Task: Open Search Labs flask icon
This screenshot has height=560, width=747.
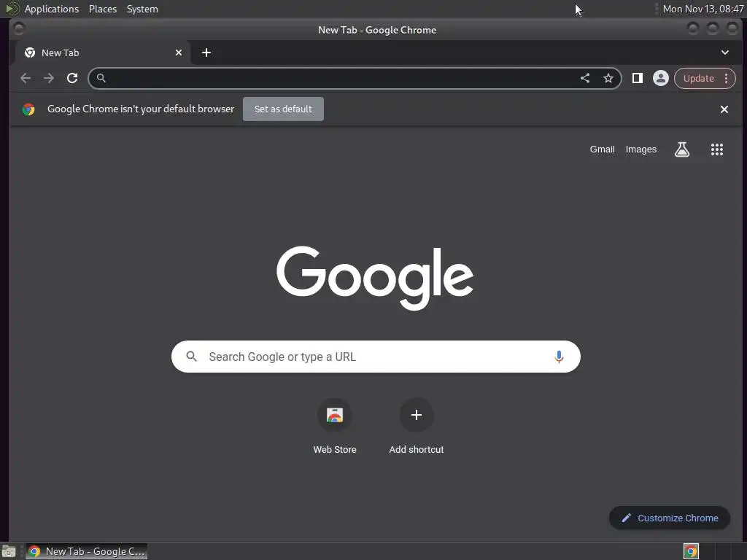Action: coord(682,149)
